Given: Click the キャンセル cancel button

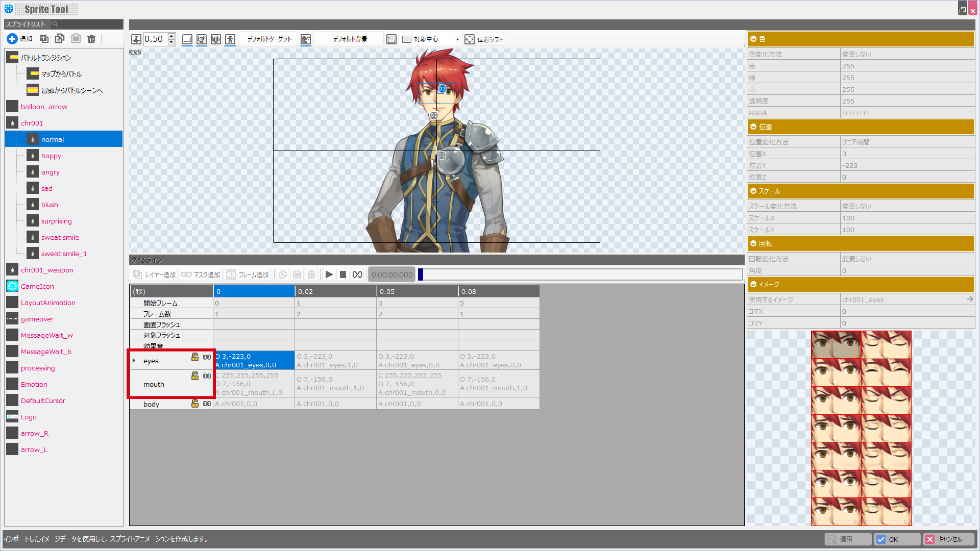Looking at the screenshot, I should tap(949, 539).
